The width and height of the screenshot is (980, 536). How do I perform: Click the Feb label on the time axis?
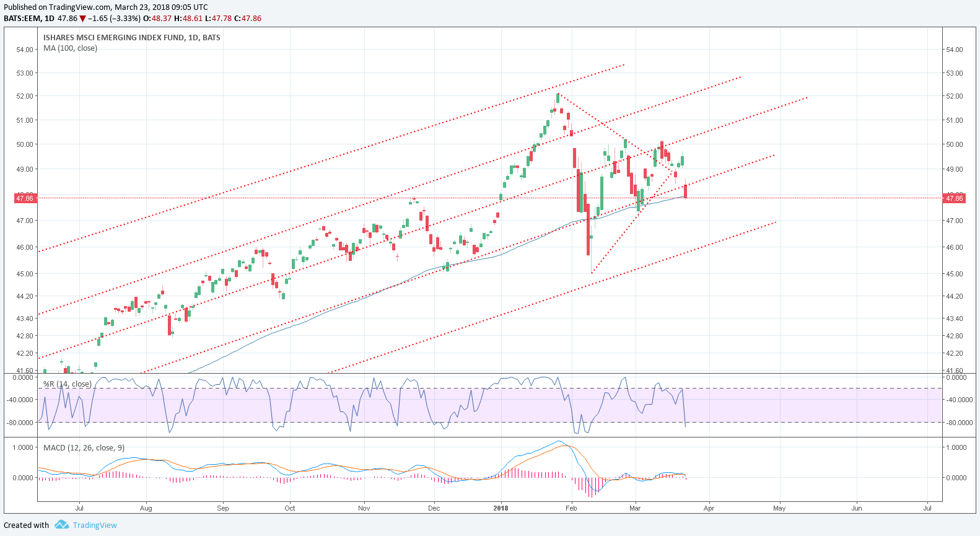click(x=571, y=508)
